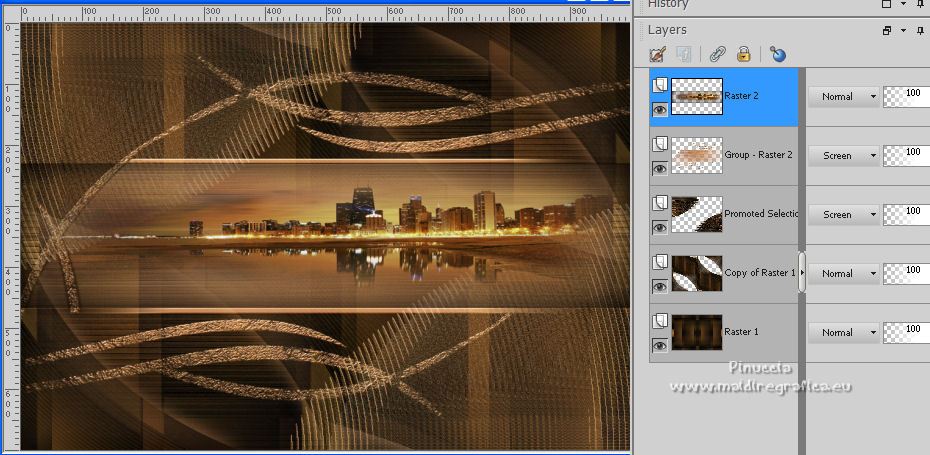Click opacity slider of Promoted Selection layer
Viewport: 930px width, 455px height.
906,215
